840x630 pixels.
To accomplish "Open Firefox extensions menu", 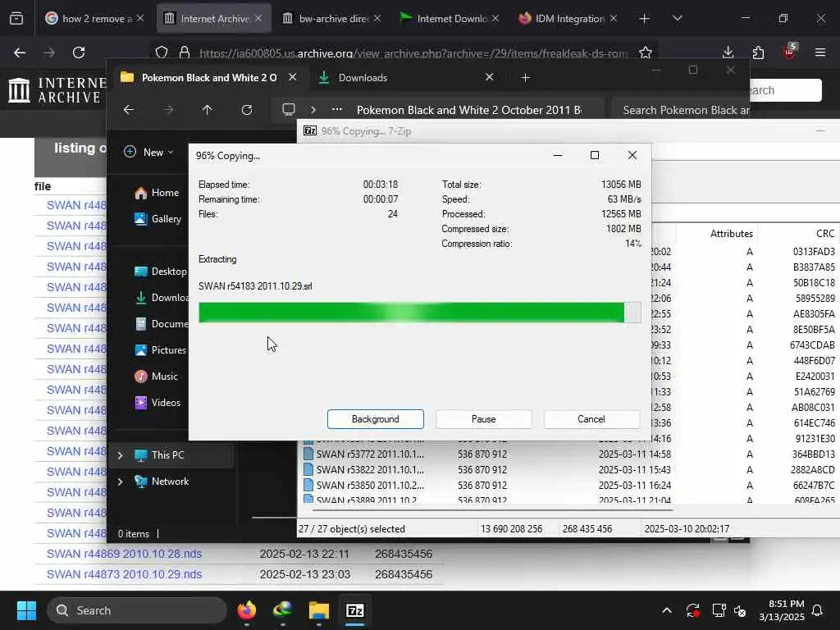I will tap(758, 52).
